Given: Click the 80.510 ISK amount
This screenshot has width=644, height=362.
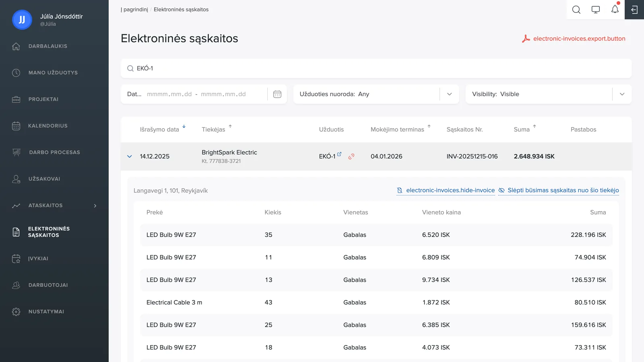Looking at the screenshot, I should pos(590,302).
